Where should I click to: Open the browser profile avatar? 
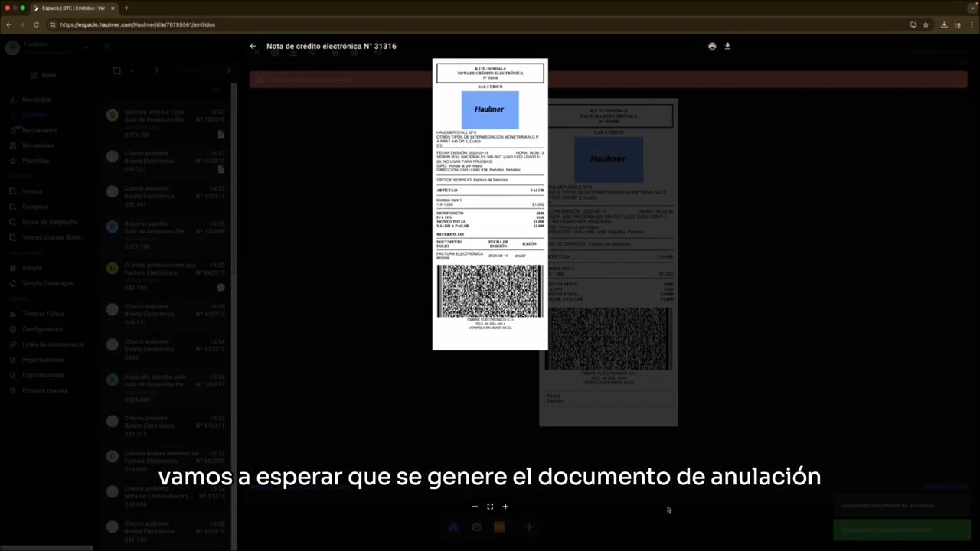[958, 24]
